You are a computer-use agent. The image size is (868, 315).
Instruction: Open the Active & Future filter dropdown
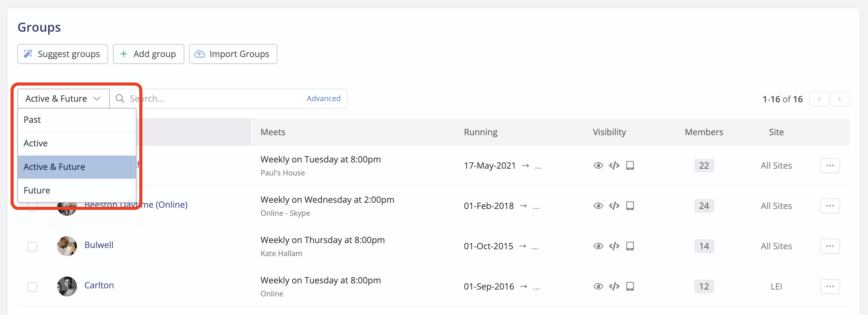(x=63, y=98)
